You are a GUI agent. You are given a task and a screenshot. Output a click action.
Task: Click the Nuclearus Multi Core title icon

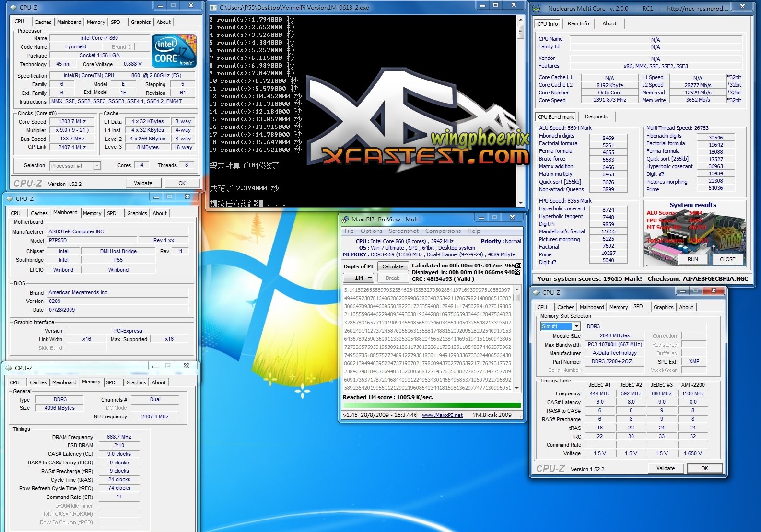pos(537,8)
